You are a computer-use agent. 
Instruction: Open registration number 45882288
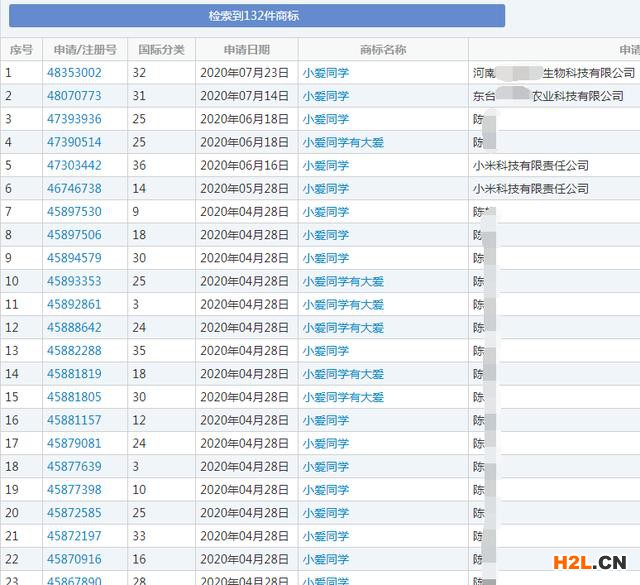(74, 351)
